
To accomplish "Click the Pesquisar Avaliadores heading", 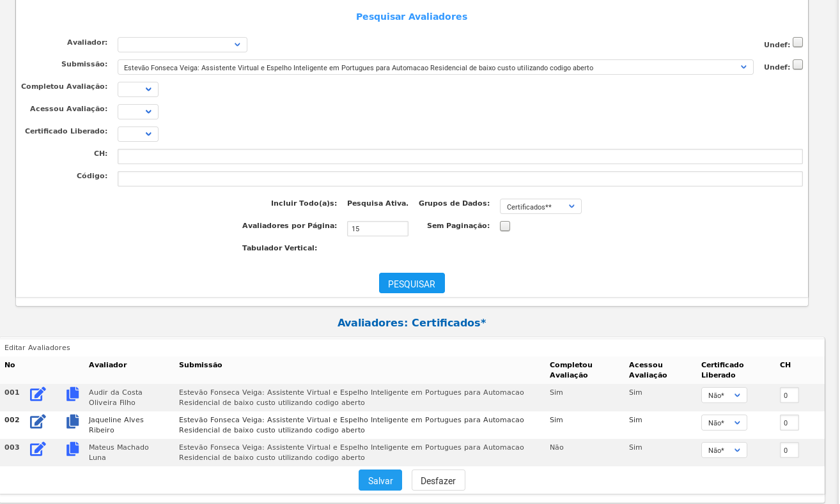I will point(412,17).
